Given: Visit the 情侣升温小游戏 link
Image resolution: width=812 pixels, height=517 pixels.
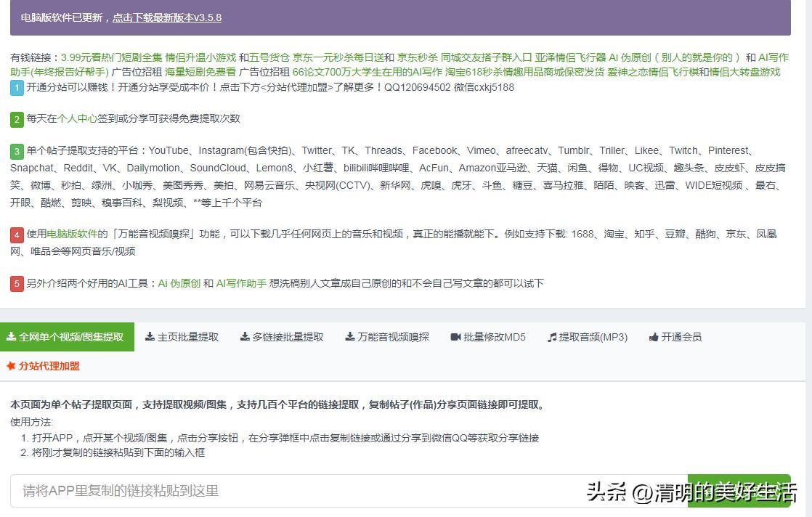Looking at the screenshot, I should (x=200, y=57).
